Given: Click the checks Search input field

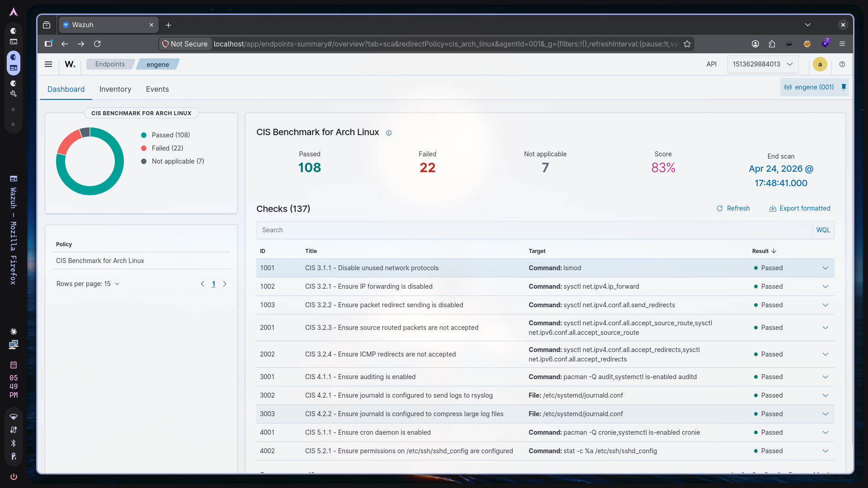Looking at the screenshot, I should [x=533, y=230].
